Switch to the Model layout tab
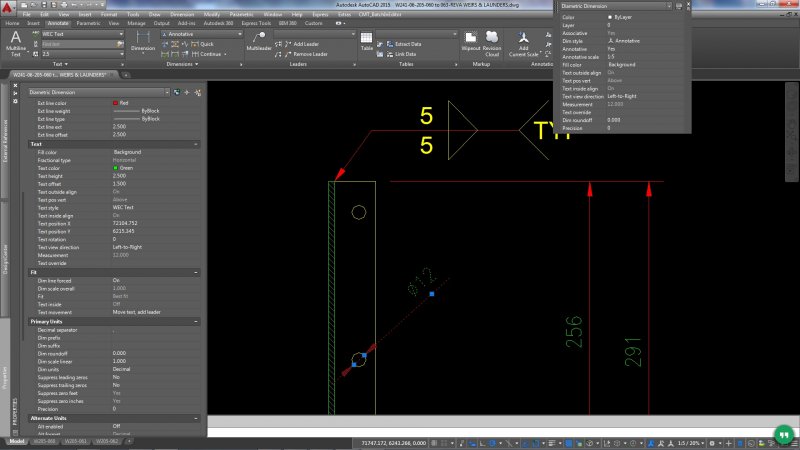The image size is (800, 450). pos(16,441)
